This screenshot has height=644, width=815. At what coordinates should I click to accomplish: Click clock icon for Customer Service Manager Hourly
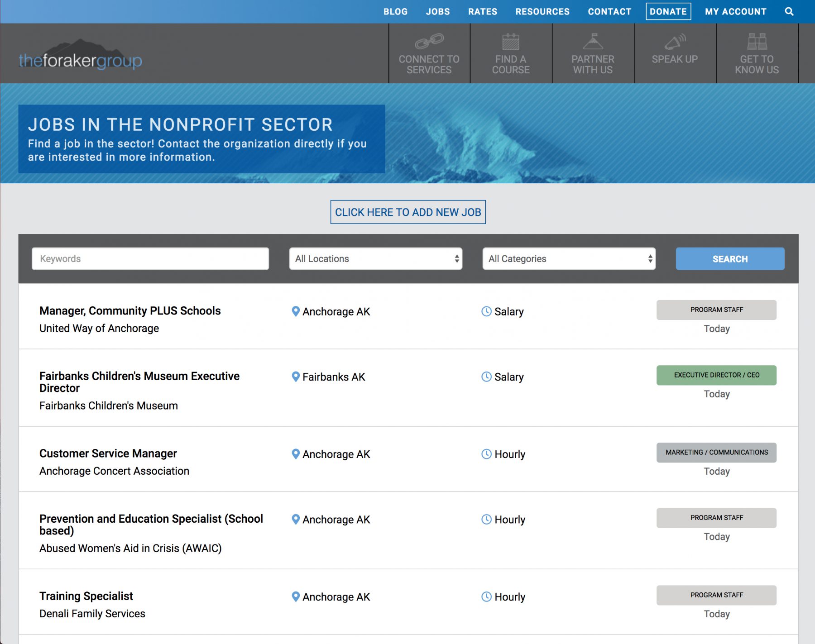(486, 454)
